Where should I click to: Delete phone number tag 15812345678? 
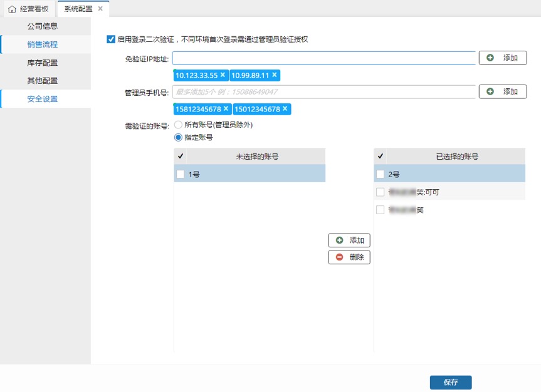click(x=226, y=109)
